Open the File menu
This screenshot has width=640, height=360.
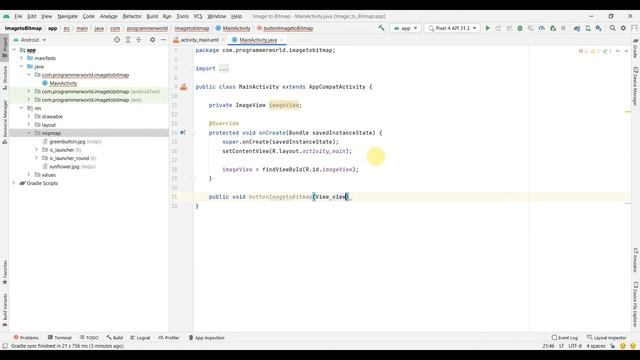point(18,16)
